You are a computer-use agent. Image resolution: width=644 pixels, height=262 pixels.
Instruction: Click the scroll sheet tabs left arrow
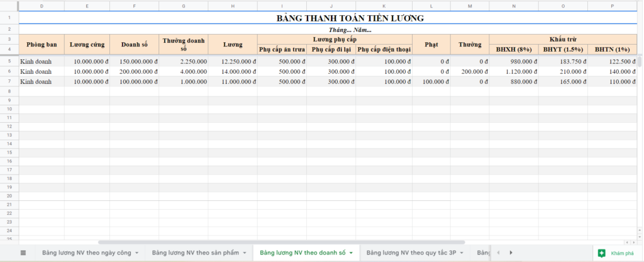[498, 253]
